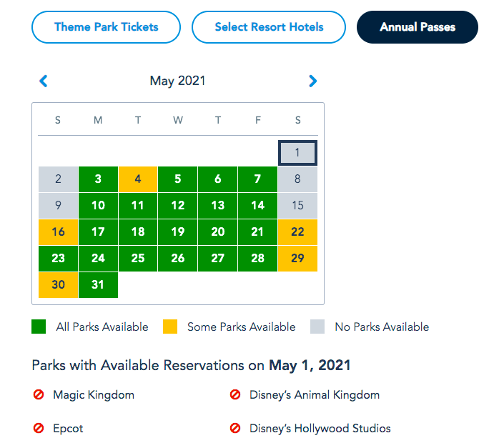Go to the previous month arrow
Viewport: 484px width, 448px height.
[44, 81]
